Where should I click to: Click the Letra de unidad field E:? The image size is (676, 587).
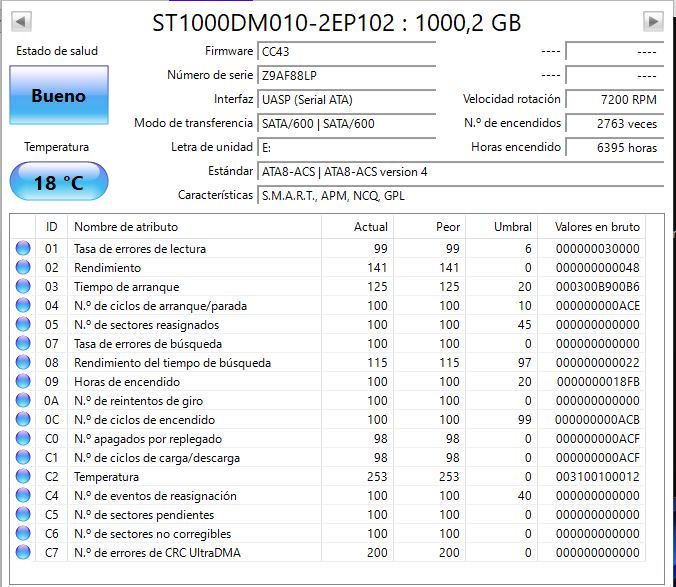[x=347, y=148]
